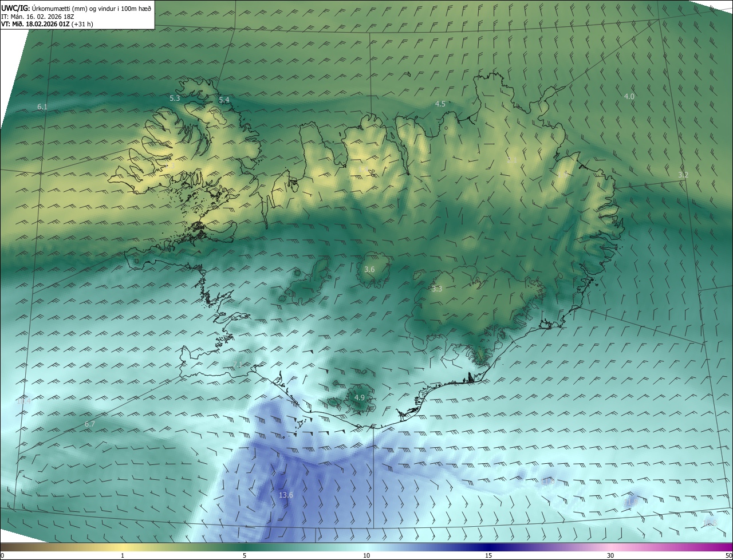Click the 10.4 value label near the west edge
The width and height of the screenshot is (733, 560).
(x=23, y=401)
